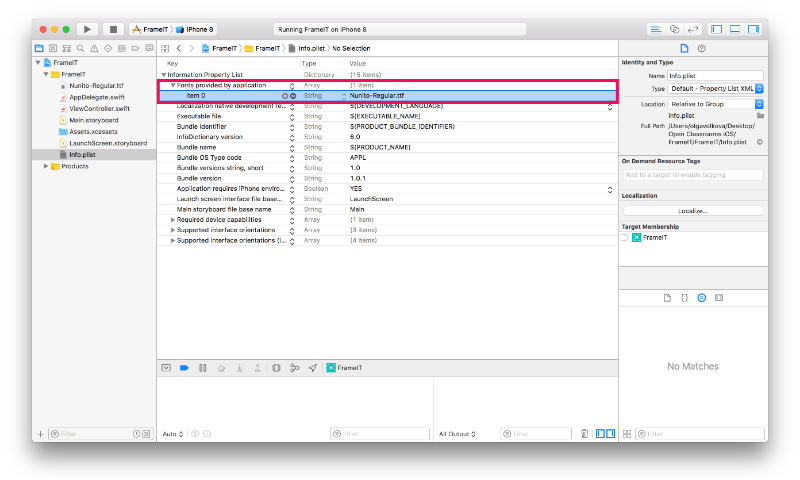This screenshot has height=480, width=800.
Task: Open the plist Type dropdown
Action: pyautogui.click(x=715, y=89)
